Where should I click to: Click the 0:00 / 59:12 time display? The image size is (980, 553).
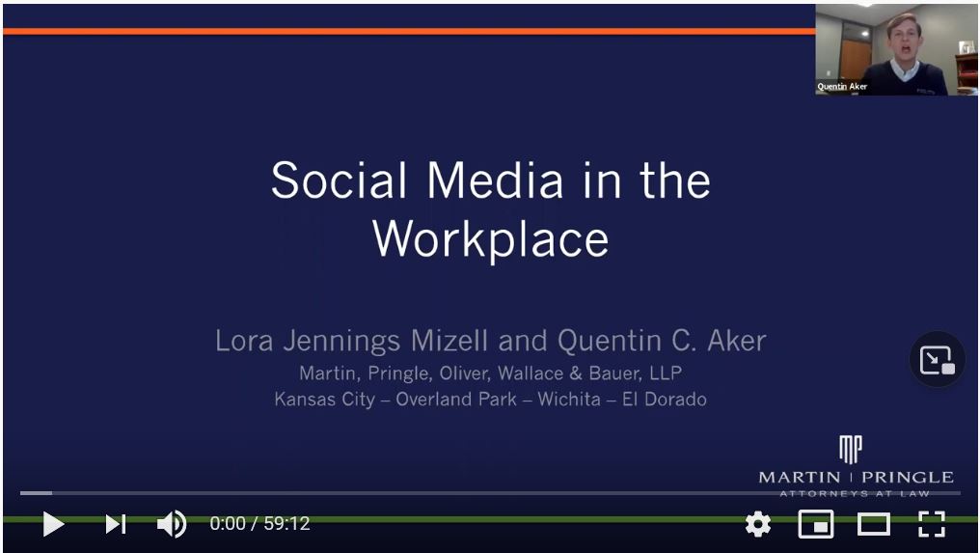(x=259, y=524)
